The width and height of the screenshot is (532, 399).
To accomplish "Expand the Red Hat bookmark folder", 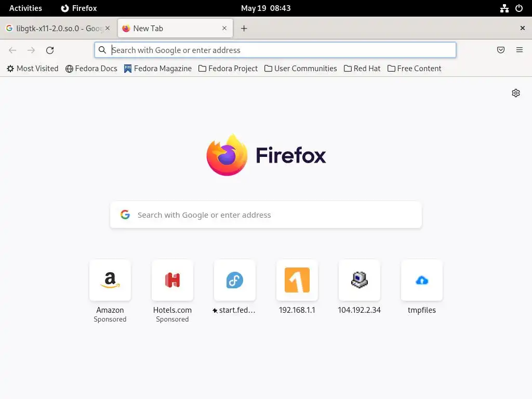I will coord(362,69).
